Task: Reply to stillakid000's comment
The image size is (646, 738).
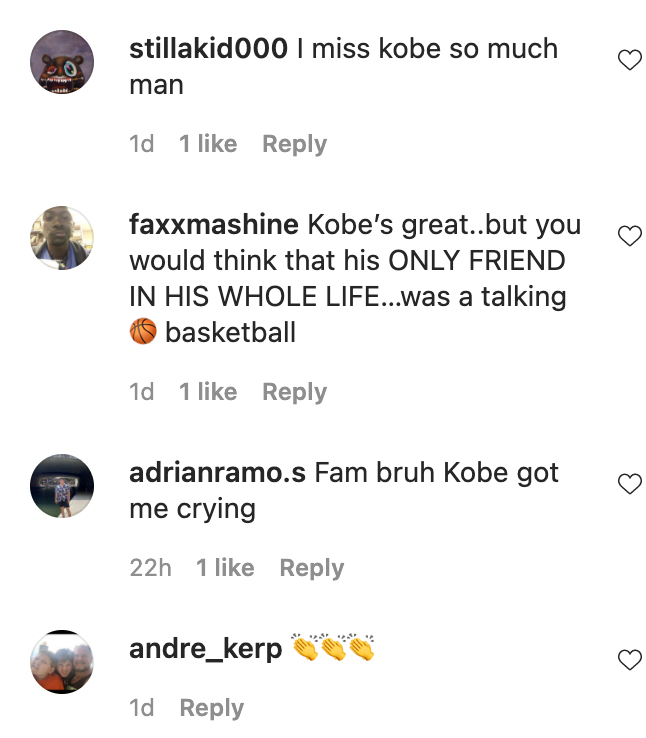Action: point(294,144)
